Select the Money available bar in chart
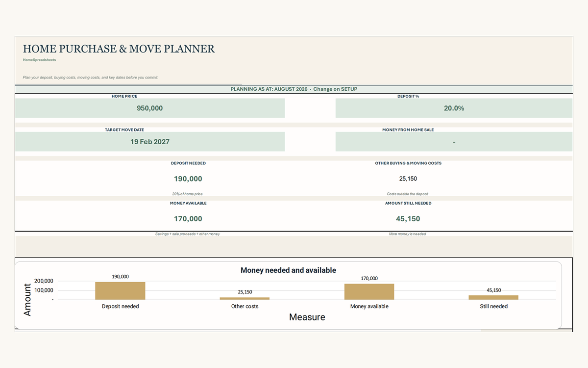The image size is (588, 368). click(x=369, y=291)
